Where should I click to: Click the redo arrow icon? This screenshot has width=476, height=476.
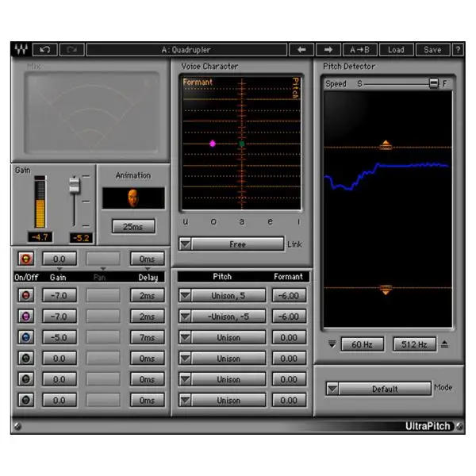(x=71, y=49)
